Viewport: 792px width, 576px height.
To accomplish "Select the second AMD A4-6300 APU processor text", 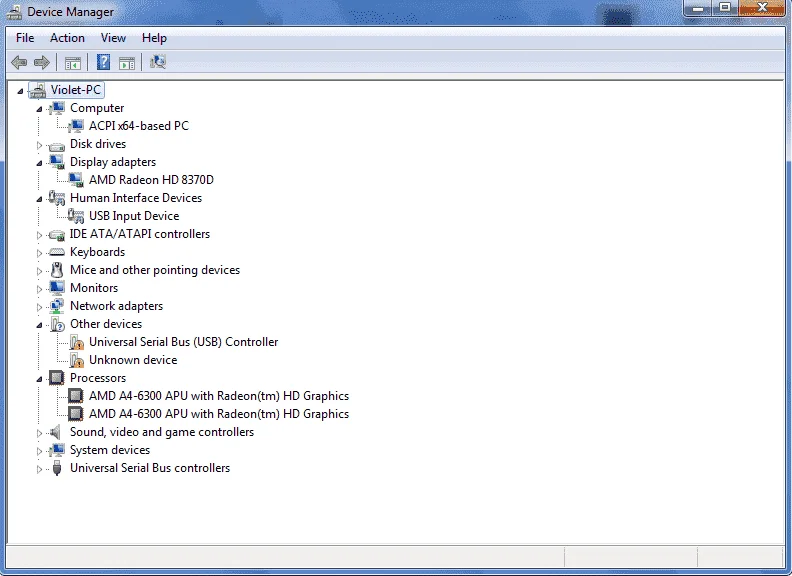I will pyautogui.click(x=219, y=414).
